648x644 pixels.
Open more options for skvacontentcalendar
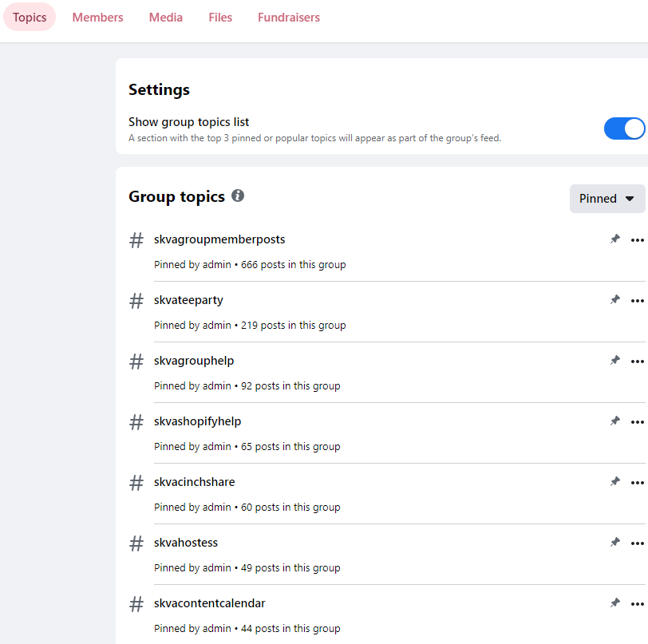click(x=638, y=604)
